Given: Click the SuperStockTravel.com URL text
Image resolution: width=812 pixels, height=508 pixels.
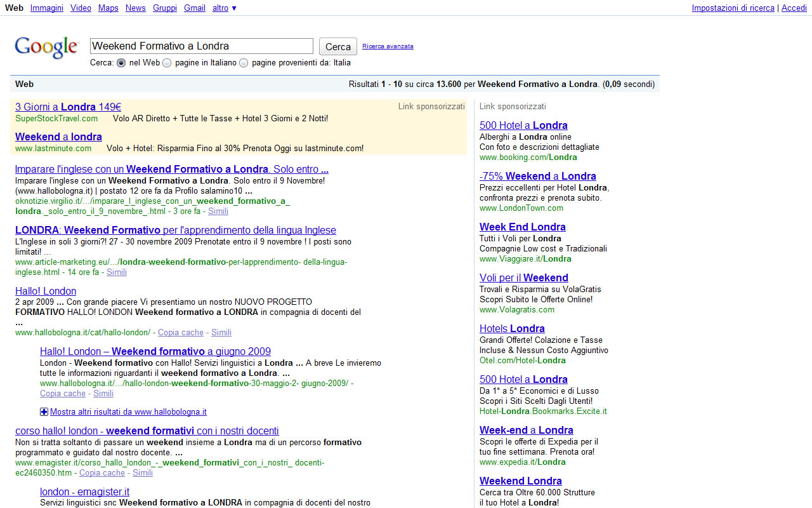Looking at the screenshot, I should pyautogui.click(x=56, y=119).
